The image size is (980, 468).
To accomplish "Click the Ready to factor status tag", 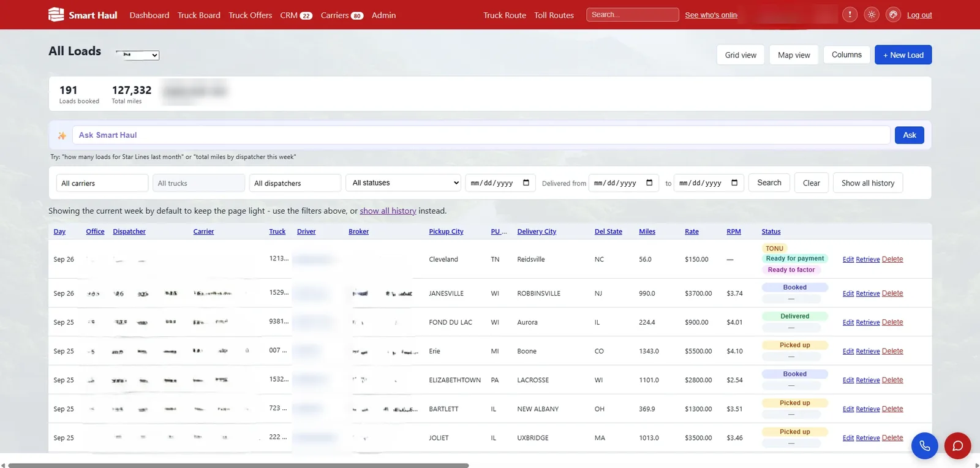I will pyautogui.click(x=791, y=270).
